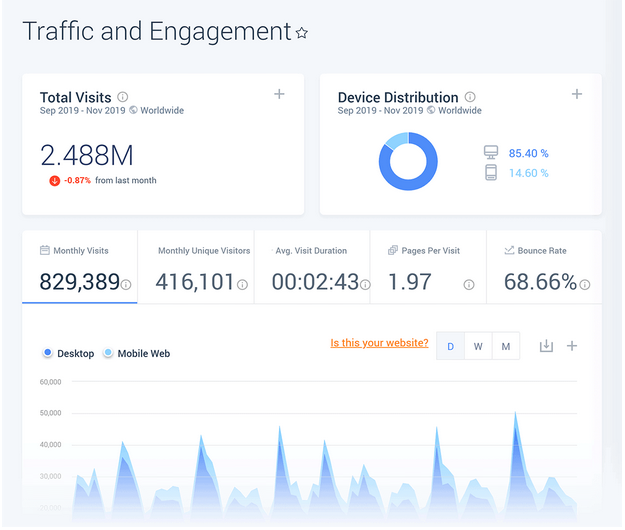The width and height of the screenshot is (625, 530).
Task: Switch chart to daily view (D)
Action: (x=451, y=346)
